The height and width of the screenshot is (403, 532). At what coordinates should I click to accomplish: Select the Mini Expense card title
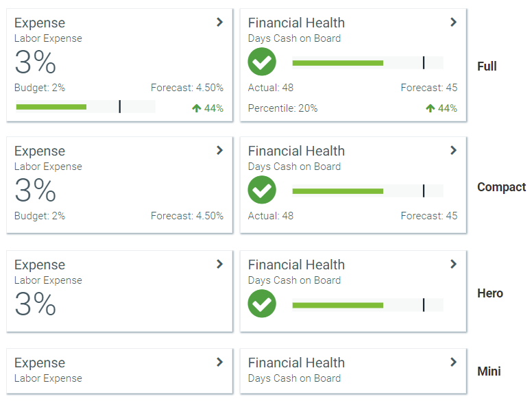40,363
